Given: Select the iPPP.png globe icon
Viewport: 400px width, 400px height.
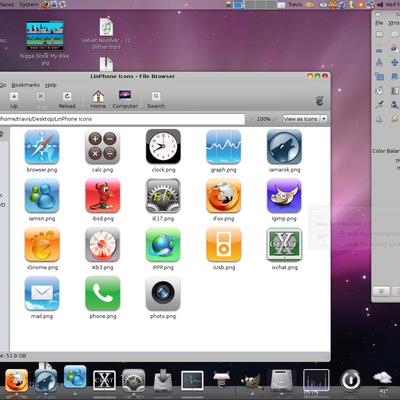Looking at the screenshot, I should click(163, 245).
